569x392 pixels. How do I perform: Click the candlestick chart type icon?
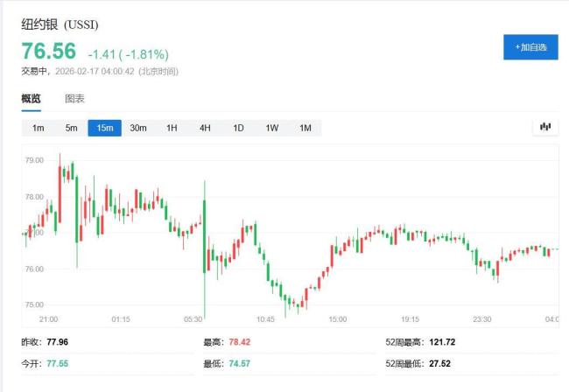click(545, 127)
